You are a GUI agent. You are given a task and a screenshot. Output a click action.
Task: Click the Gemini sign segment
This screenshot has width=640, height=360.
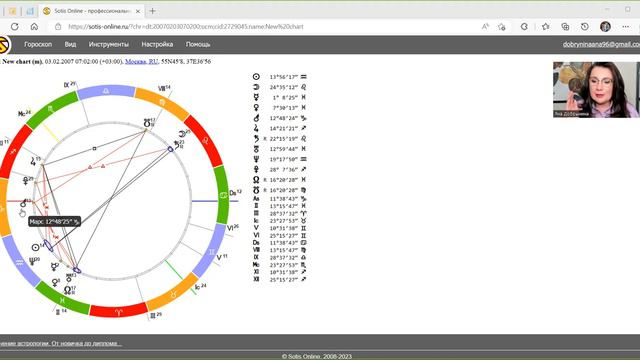click(210, 251)
